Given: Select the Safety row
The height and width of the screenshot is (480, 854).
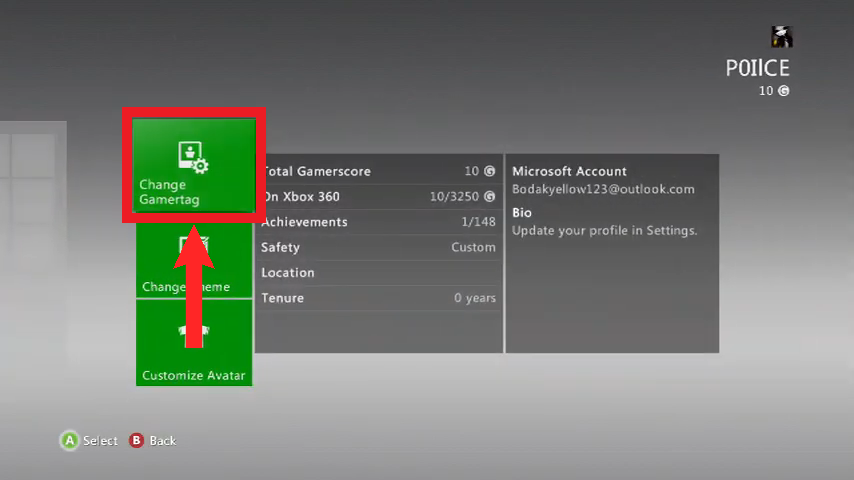Looking at the screenshot, I should [x=379, y=247].
